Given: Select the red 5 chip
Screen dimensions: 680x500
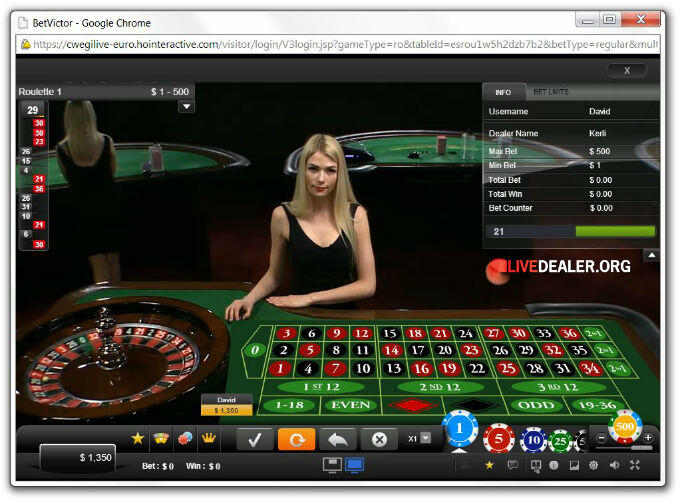Looking at the screenshot, I should pyautogui.click(x=499, y=439).
